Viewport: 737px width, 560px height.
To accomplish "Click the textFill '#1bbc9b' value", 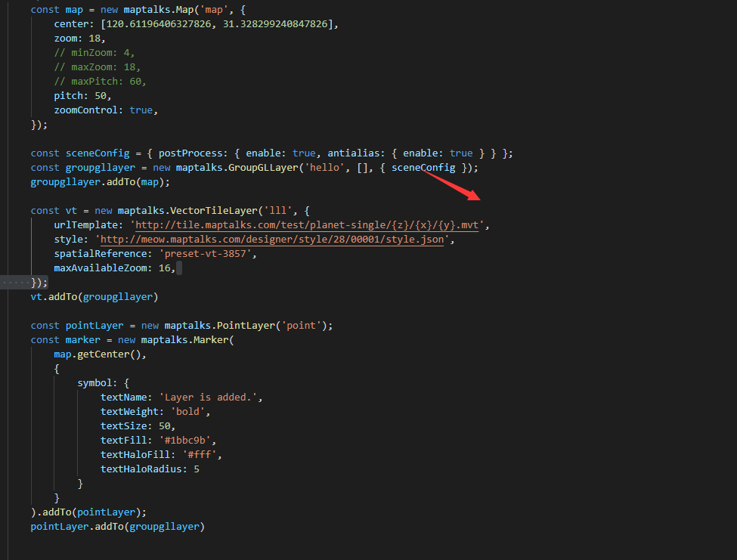I will click(184, 441).
